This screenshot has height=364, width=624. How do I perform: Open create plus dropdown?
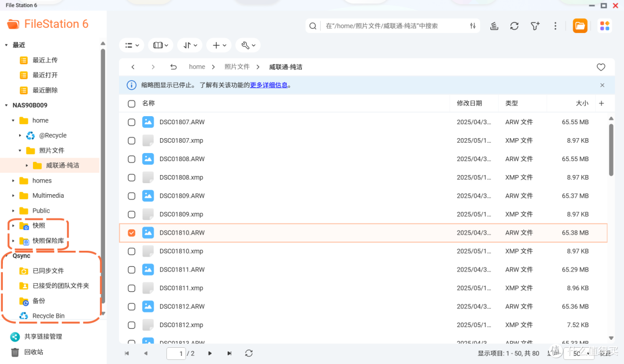tap(220, 45)
